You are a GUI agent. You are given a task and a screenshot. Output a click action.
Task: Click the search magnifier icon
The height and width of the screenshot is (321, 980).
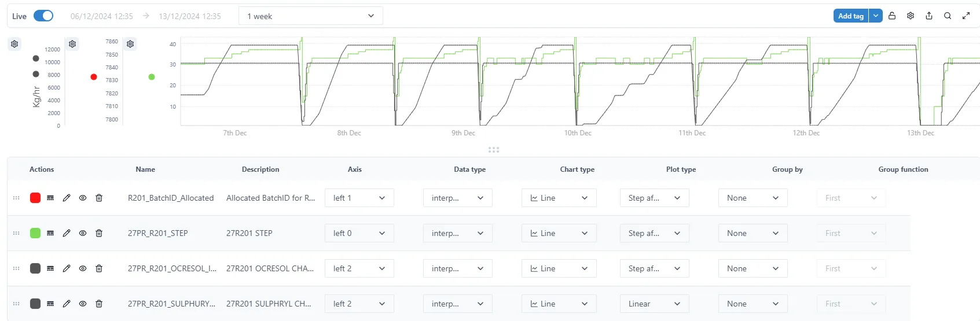click(x=948, y=16)
